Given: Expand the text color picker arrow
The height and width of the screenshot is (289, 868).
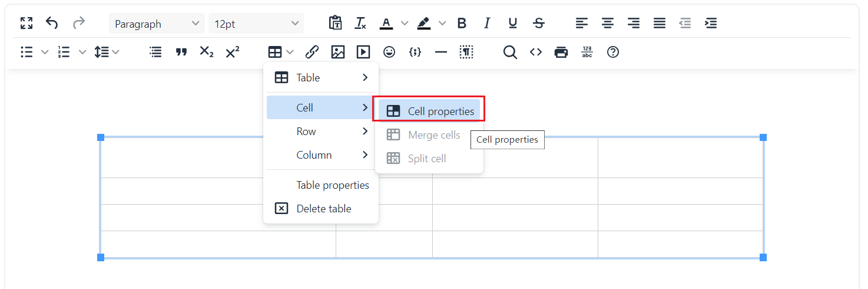Looking at the screenshot, I should (x=405, y=24).
